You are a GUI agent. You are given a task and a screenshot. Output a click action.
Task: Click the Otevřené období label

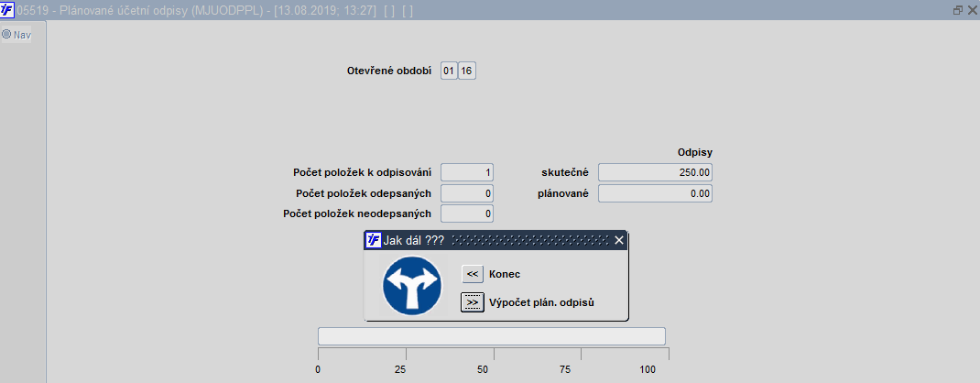tap(388, 71)
